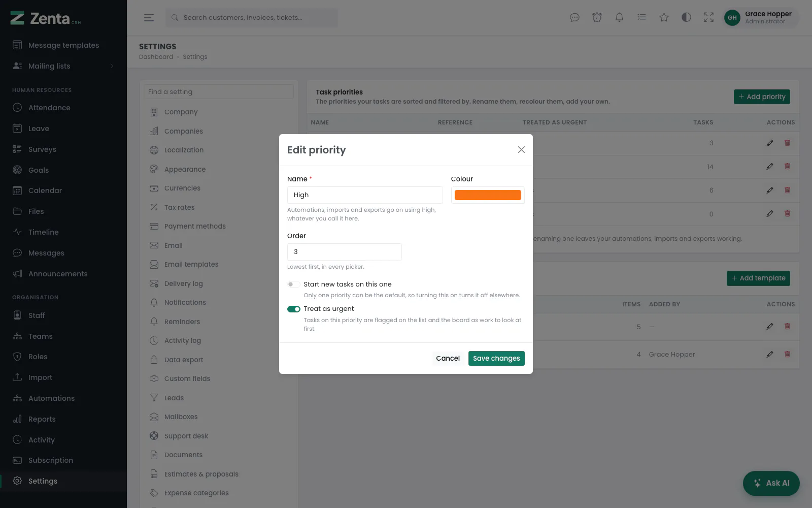Image resolution: width=812 pixels, height=508 pixels.
Task: Click the Add template button
Action: point(758,278)
